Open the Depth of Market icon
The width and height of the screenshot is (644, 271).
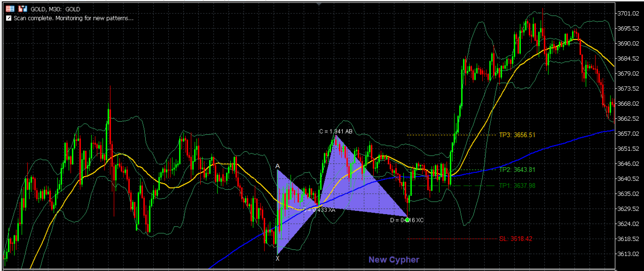click(x=22, y=9)
